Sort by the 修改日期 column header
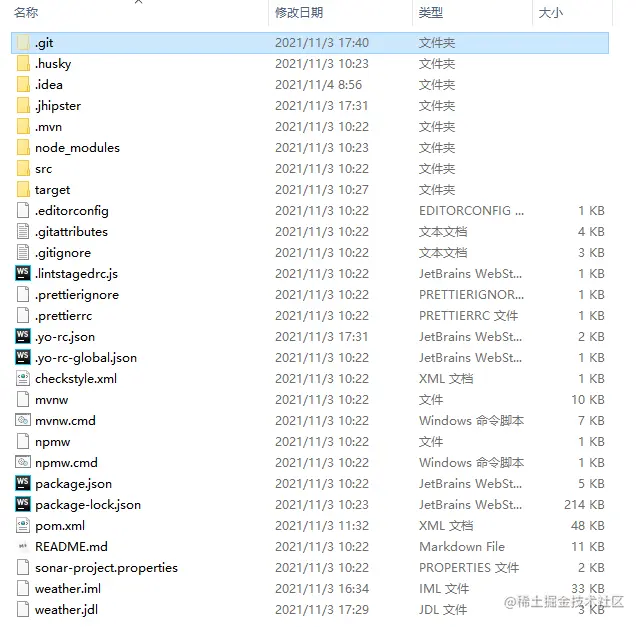The image size is (642, 627). pos(299,13)
